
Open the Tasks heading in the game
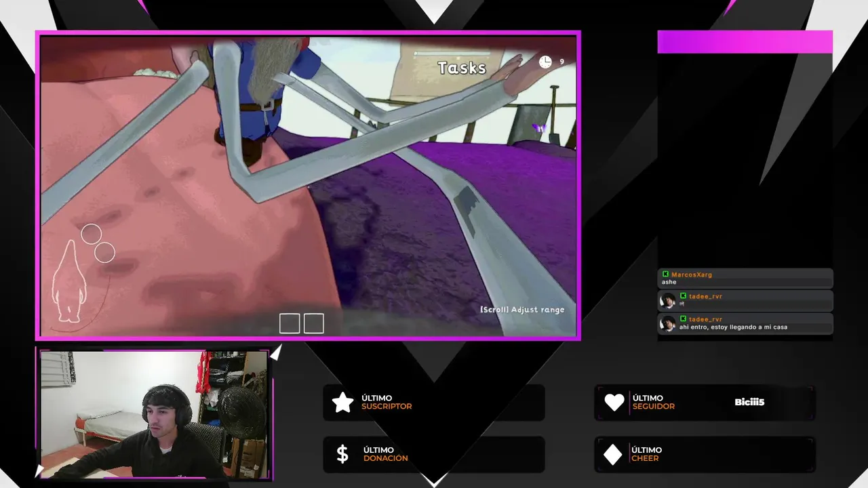pyautogui.click(x=462, y=68)
